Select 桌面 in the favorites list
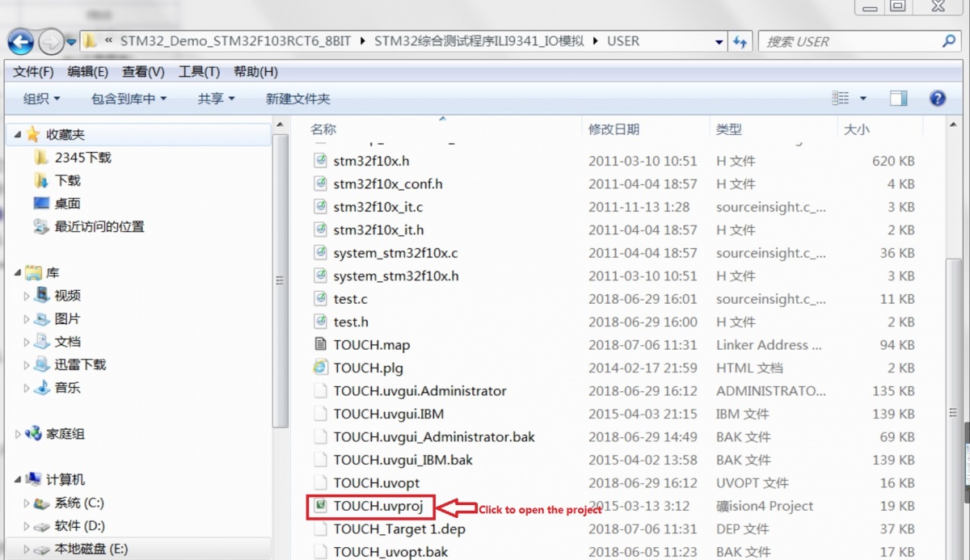970x560 pixels. [x=67, y=204]
